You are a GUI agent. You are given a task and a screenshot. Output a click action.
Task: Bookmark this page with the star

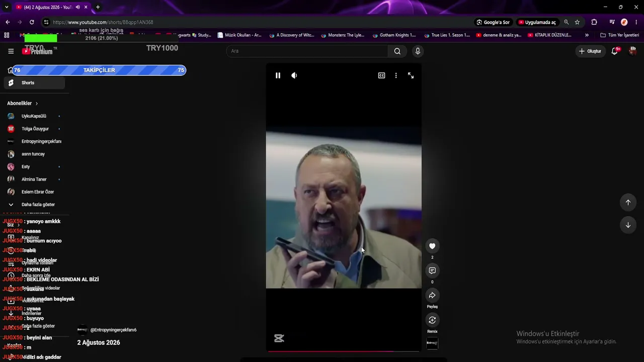(577, 22)
